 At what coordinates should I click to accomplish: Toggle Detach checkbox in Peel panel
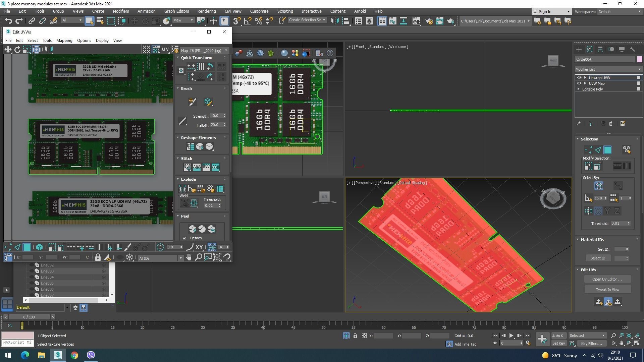pos(184,238)
